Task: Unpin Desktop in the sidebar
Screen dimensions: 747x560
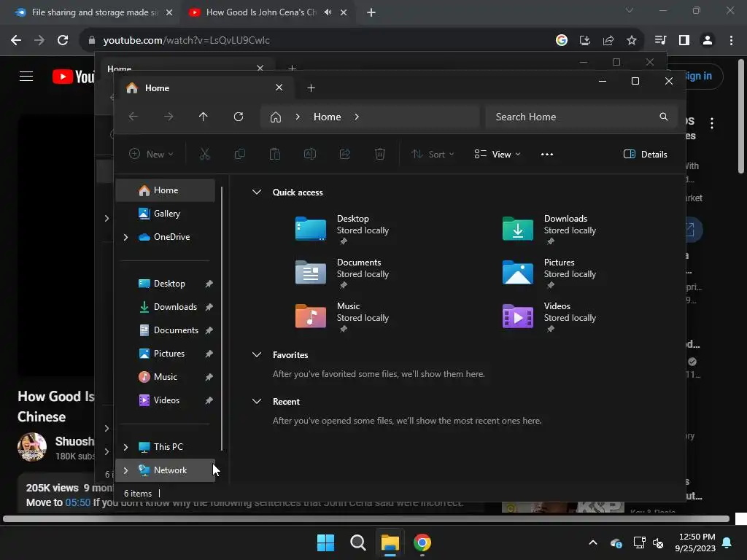Action: [x=209, y=284]
